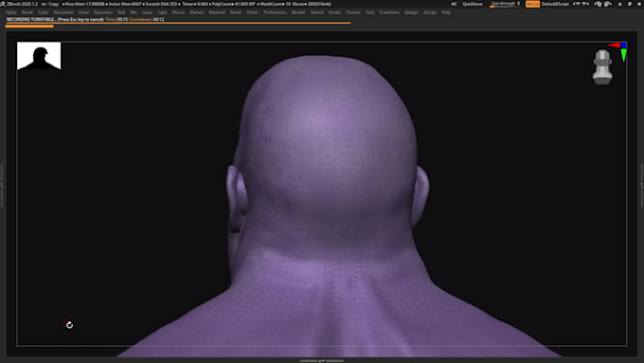Click the RECORDING TURNTABLE status text
Screen dimensions: 644x363
tap(55, 19)
